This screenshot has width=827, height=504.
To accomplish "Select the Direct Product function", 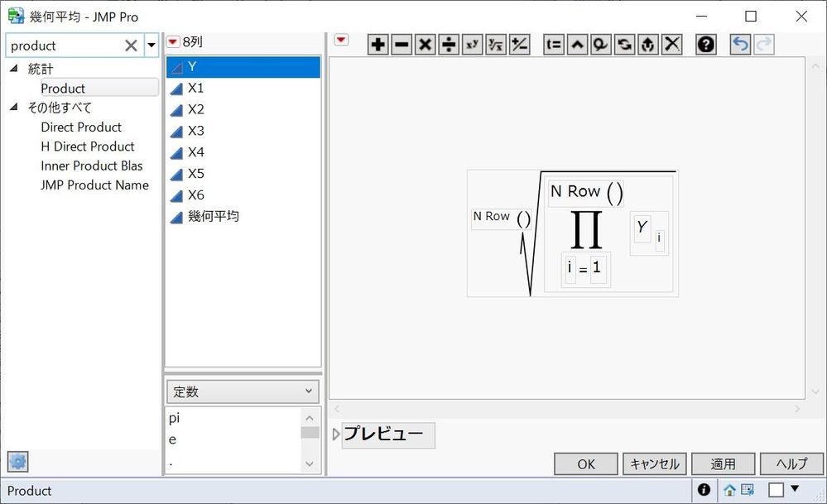I will (x=81, y=127).
